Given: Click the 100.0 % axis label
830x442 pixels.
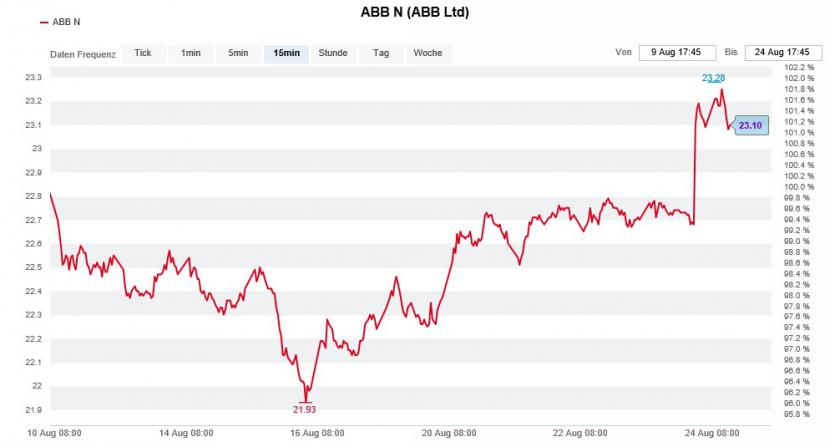Looking at the screenshot, I should click(x=799, y=187).
